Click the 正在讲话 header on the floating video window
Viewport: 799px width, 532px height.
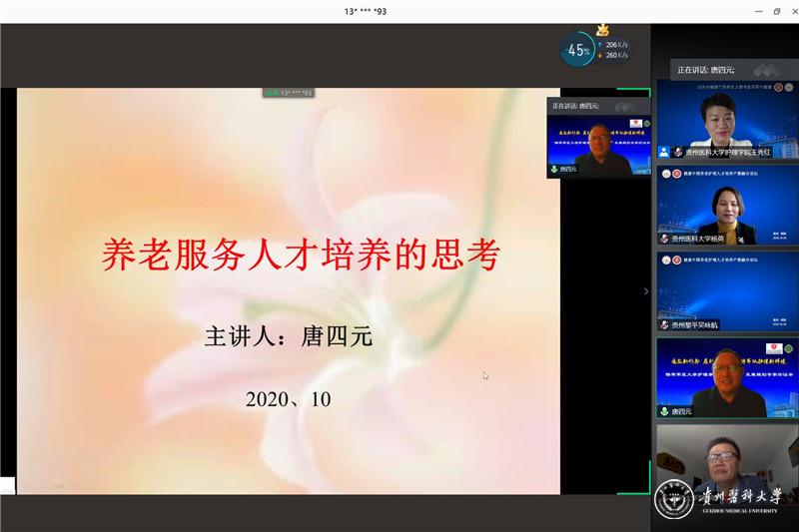pos(576,106)
